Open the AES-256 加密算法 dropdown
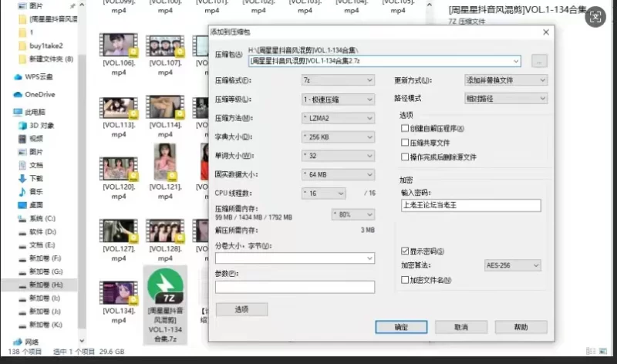This screenshot has height=364, width=617. click(512, 265)
